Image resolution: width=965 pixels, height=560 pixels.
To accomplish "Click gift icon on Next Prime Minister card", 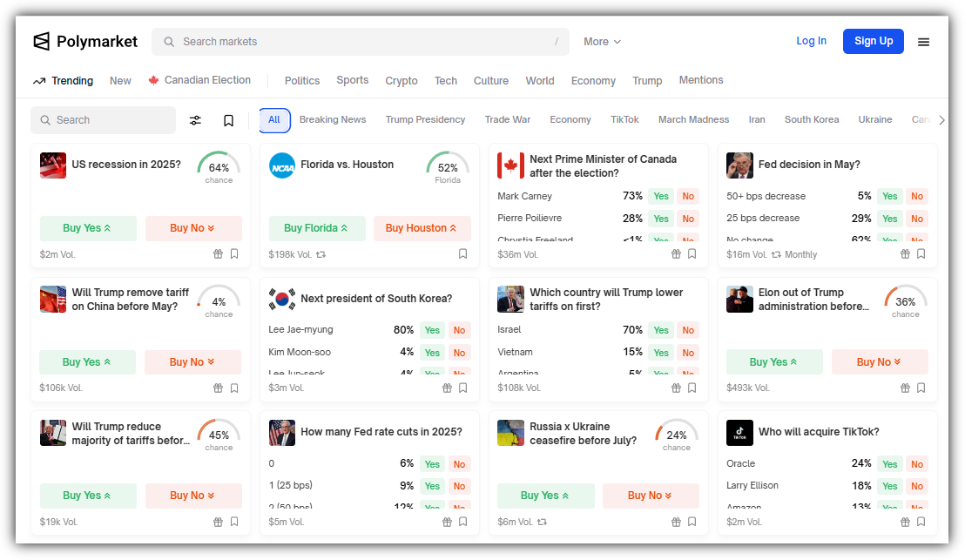I will pyautogui.click(x=676, y=253).
